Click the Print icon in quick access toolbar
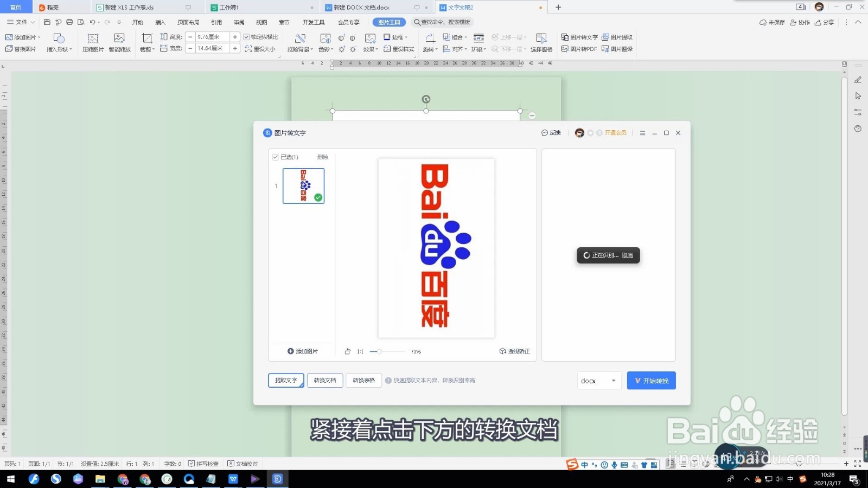Screen dimensions: 868x488 tap(69, 22)
